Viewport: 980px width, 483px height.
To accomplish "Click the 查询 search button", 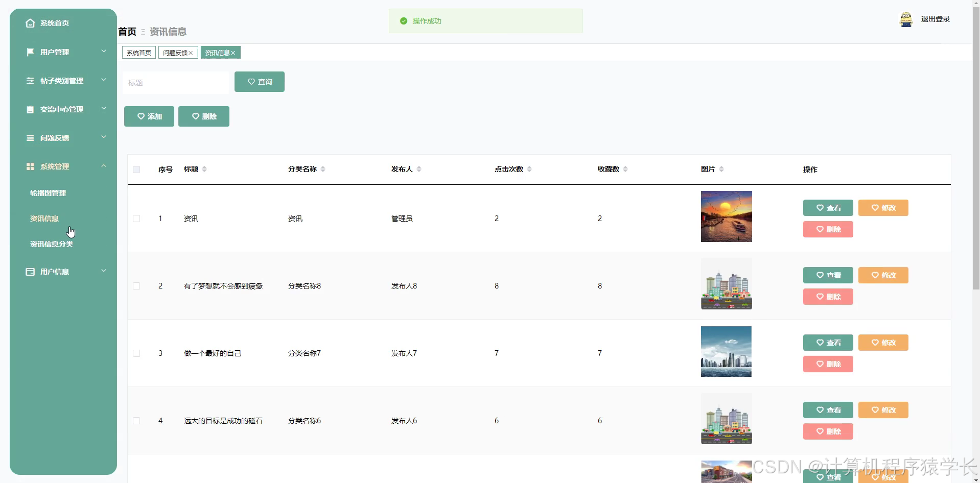I will (x=260, y=82).
